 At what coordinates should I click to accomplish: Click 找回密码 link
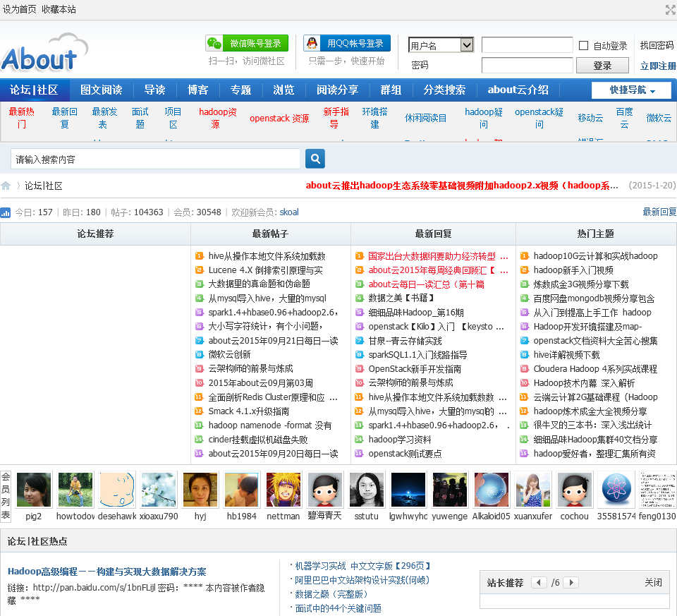pyautogui.click(x=657, y=45)
